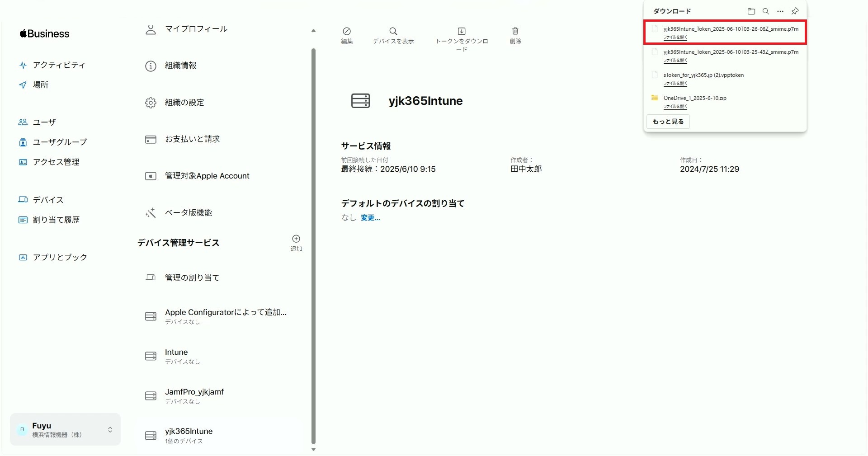The image size is (868, 456).
Task: Click the creation date 2024/7/25 11:29
Action: 709,169
